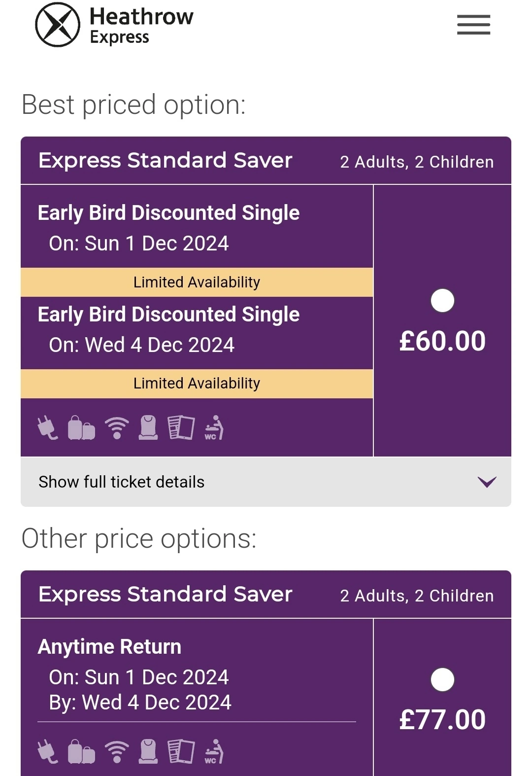
Task: Click Limited Availability banner for Sun 1 Dec
Action: coord(197,282)
